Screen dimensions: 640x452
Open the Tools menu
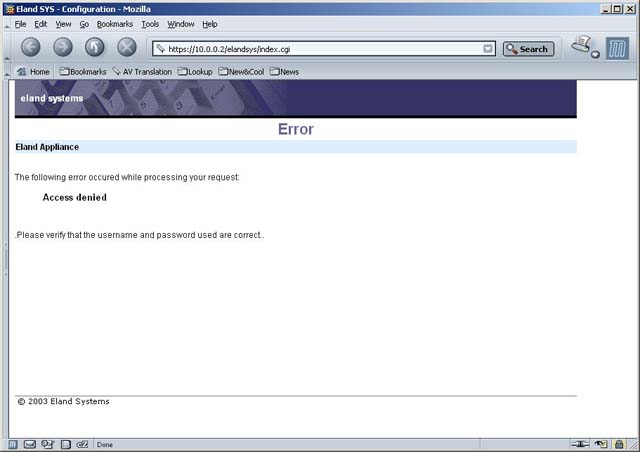[150, 24]
